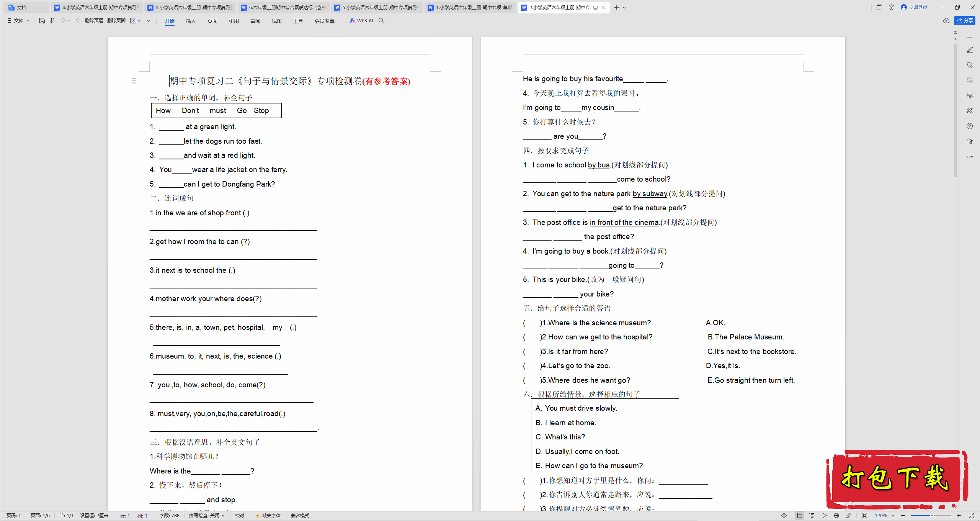Open the help question icon in sidebar
This screenshot has height=521, width=980.
point(970,126)
